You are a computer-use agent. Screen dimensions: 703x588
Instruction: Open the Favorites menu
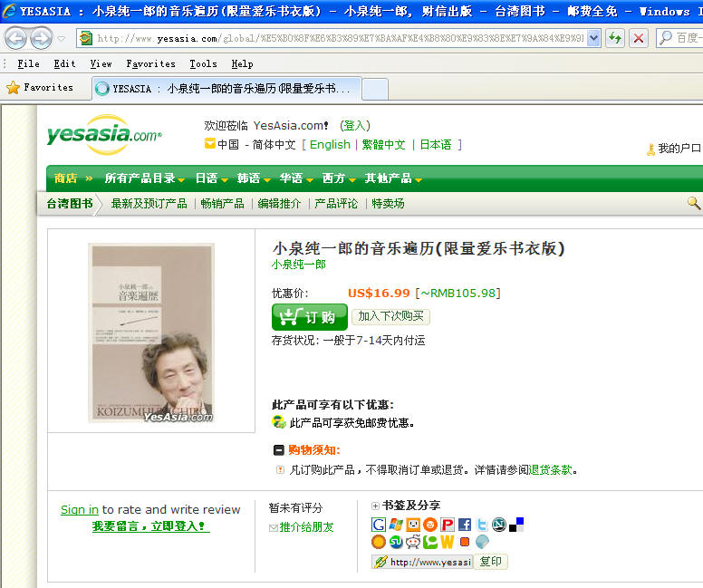(x=150, y=64)
